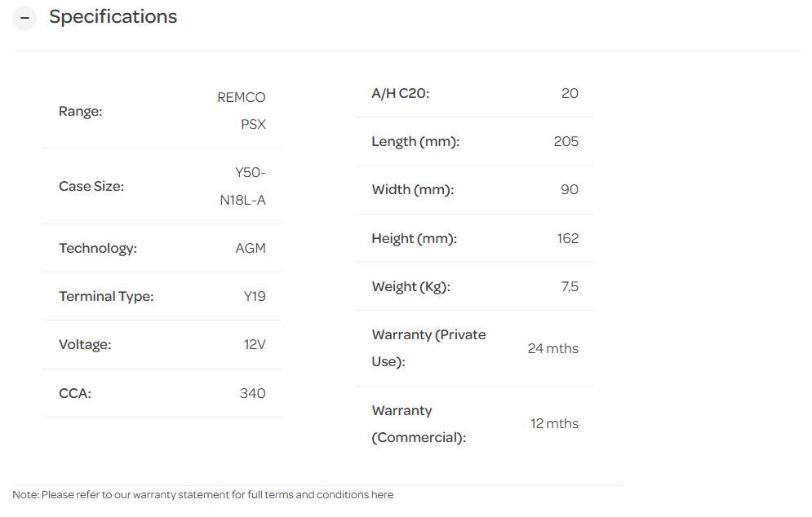Click the A/H C20 label
This screenshot has height=517, width=812.
coord(400,93)
